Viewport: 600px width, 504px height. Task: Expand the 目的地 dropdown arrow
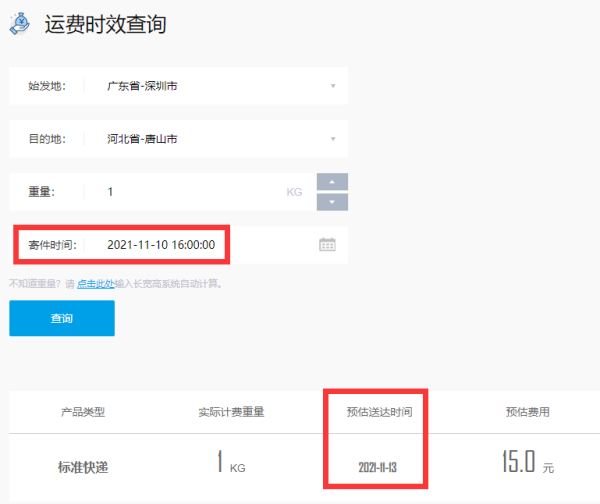coord(332,139)
